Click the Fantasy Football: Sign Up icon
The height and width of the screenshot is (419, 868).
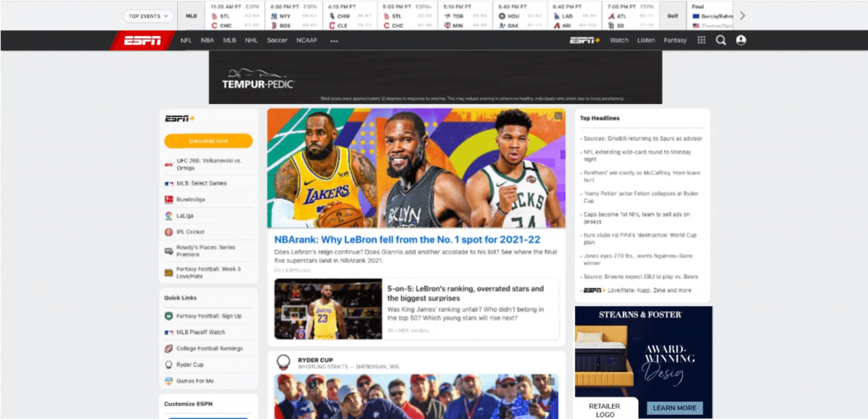[169, 316]
